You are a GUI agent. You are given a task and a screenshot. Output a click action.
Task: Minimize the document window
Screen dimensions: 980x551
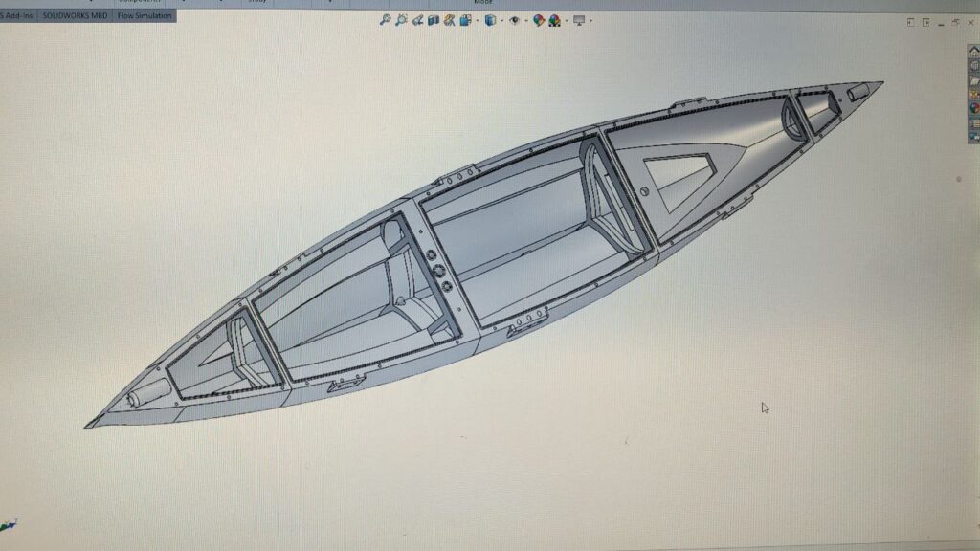tap(941, 24)
